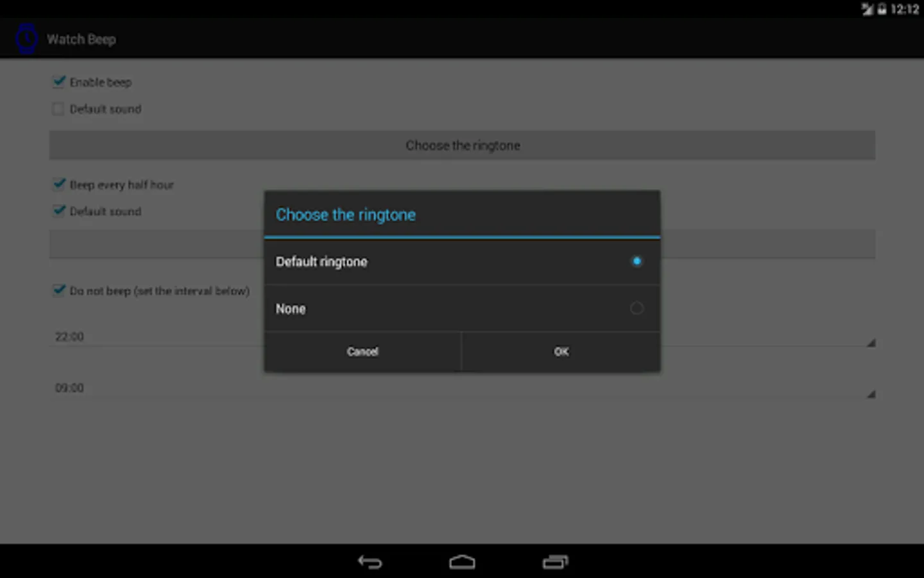Tap the Home navigation icon
The width and height of the screenshot is (924, 578).
coord(462,563)
